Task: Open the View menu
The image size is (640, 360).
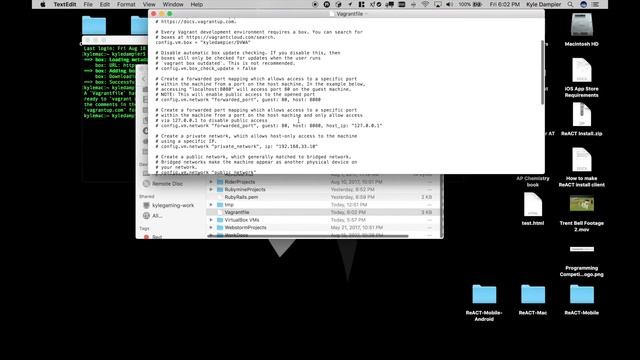Action: click(149, 4)
